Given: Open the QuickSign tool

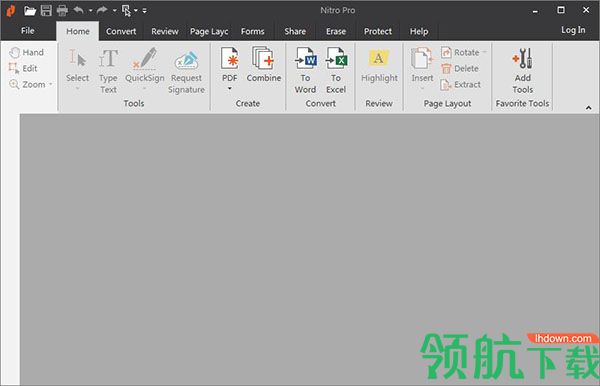Looking at the screenshot, I should click(x=145, y=69).
